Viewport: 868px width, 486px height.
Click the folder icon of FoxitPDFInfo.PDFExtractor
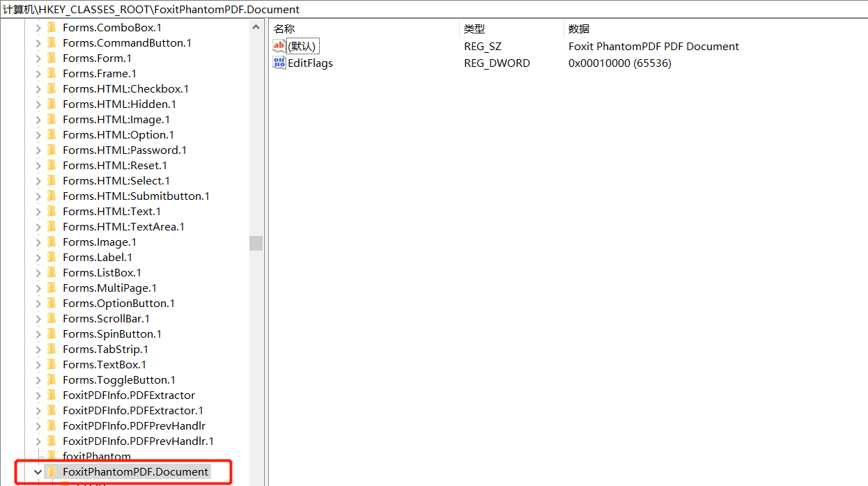point(52,395)
